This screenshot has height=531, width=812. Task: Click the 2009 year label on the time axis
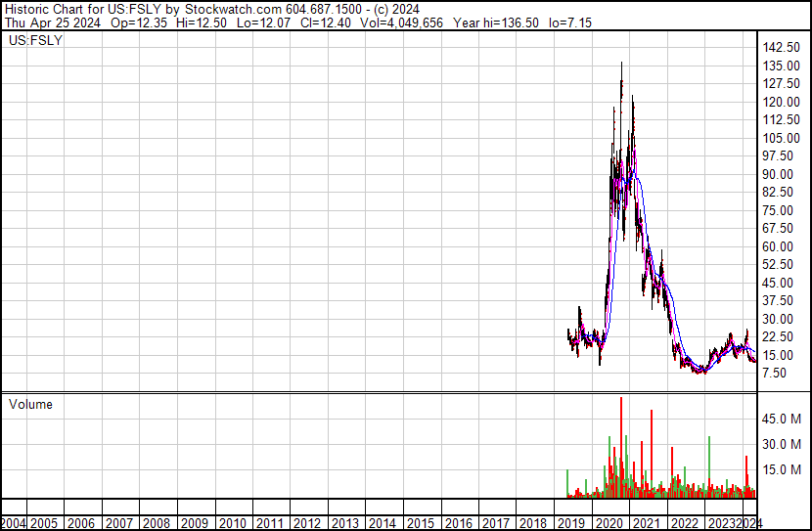(x=195, y=523)
